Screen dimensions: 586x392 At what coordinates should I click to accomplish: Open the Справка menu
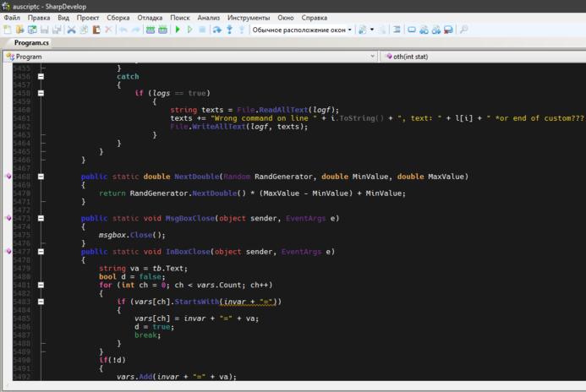pyautogui.click(x=315, y=18)
